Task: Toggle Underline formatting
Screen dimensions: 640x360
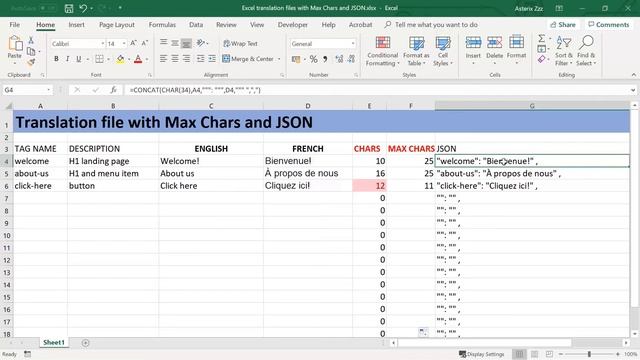Action: [x=79, y=59]
